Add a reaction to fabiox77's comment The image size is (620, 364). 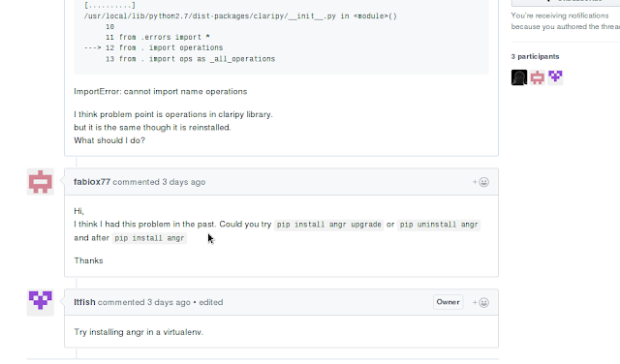point(480,182)
